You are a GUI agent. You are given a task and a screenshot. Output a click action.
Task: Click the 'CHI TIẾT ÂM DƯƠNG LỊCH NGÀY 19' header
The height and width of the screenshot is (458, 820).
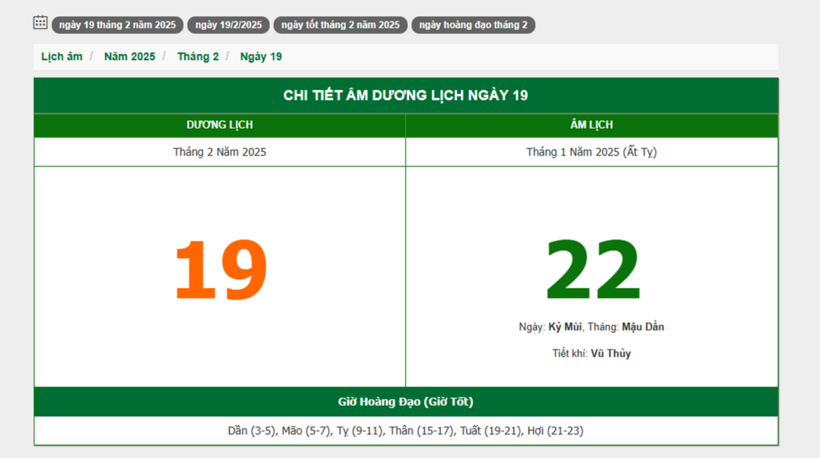coord(406,95)
